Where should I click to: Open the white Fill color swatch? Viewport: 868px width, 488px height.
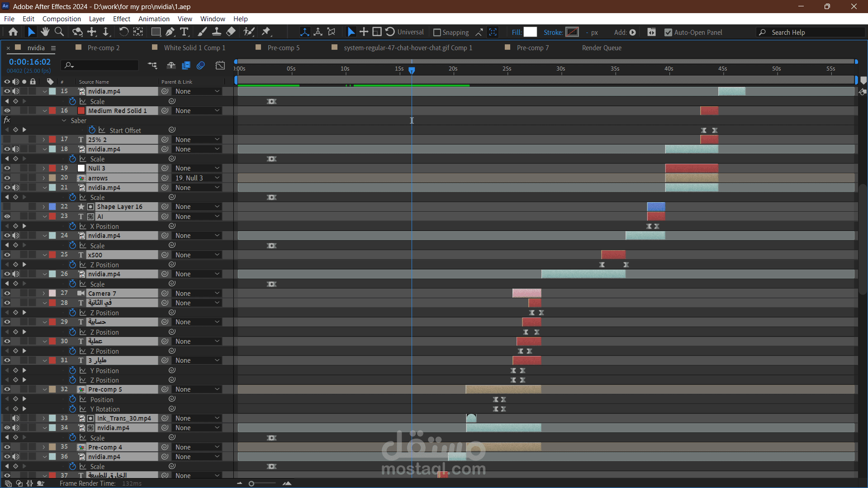[530, 32]
